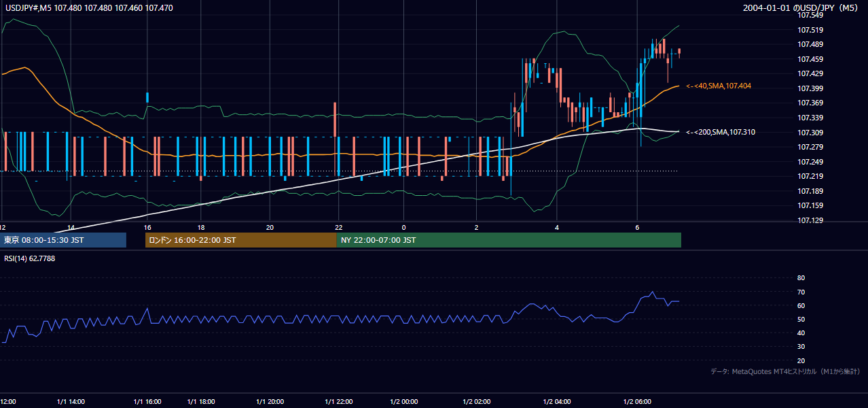Screen dimensions: 868x408
Task: Click hour marker 20 under the price chart
Action: click(x=270, y=227)
